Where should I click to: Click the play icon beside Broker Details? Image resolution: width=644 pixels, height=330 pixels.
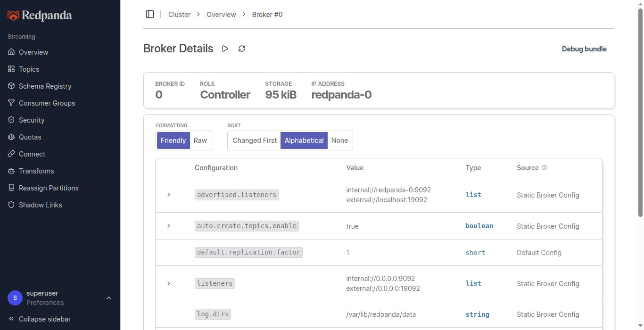(x=225, y=49)
